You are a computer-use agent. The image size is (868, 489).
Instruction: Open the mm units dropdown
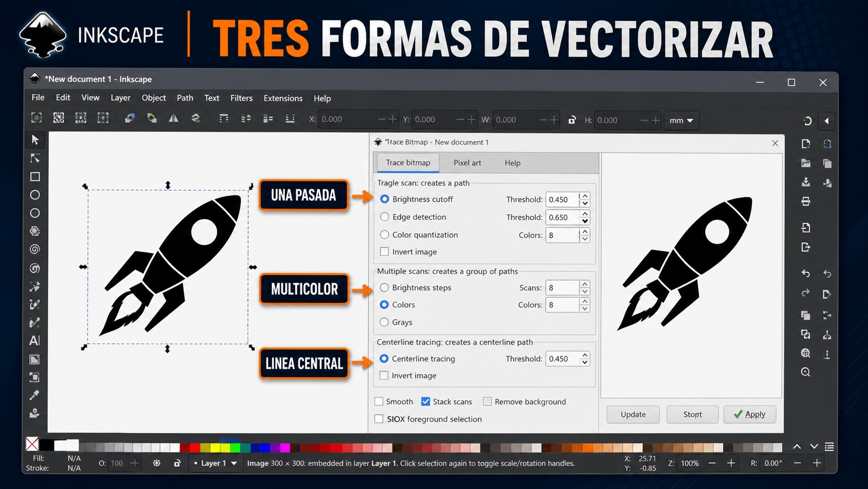click(x=681, y=120)
